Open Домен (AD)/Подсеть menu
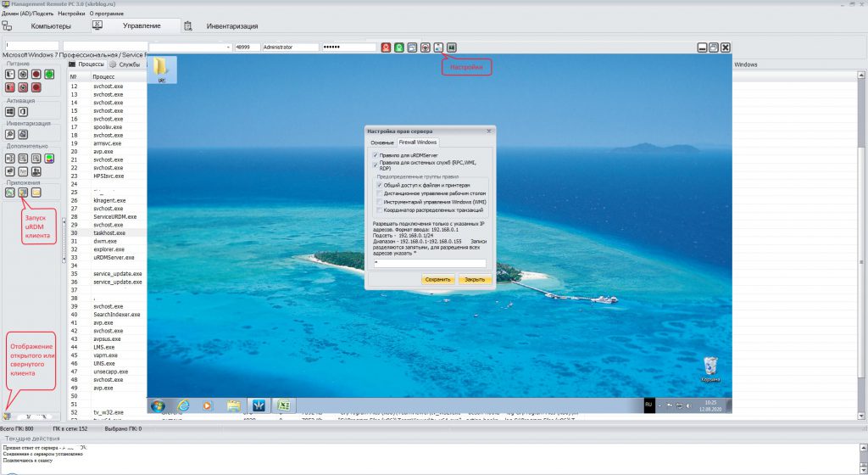Viewport: 868px width, 475px height. tap(28, 14)
